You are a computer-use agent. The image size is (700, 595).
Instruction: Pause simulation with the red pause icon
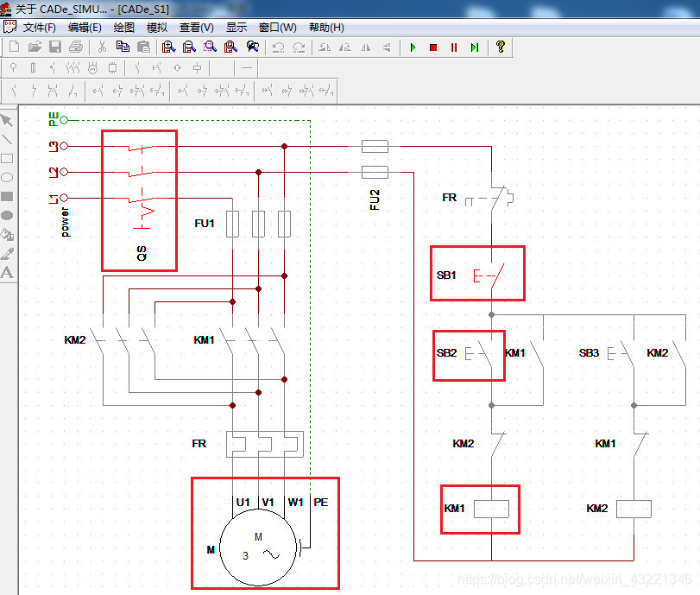(x=454, y=47)
